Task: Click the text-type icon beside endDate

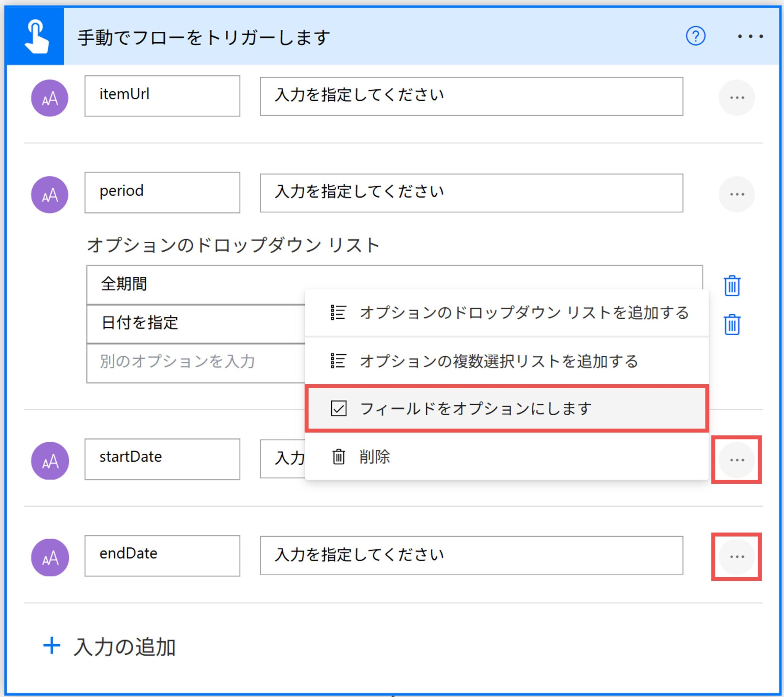Action: [x=50, y=557]
